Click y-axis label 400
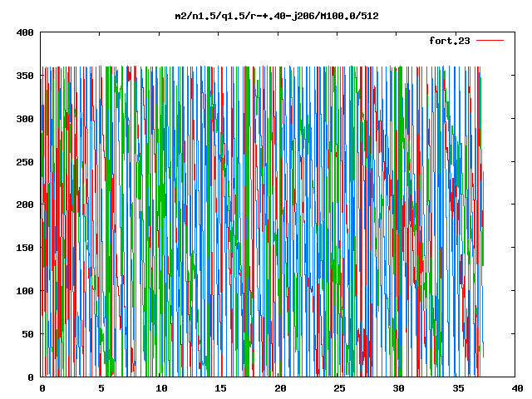Image resolution: width=532 pixels, height=399 pixels. point(25,32)
